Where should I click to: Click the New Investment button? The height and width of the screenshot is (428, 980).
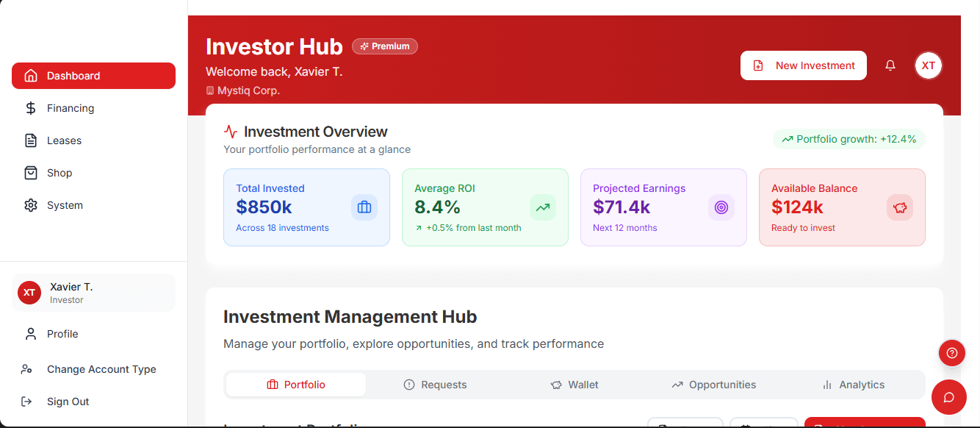(804, 65)
